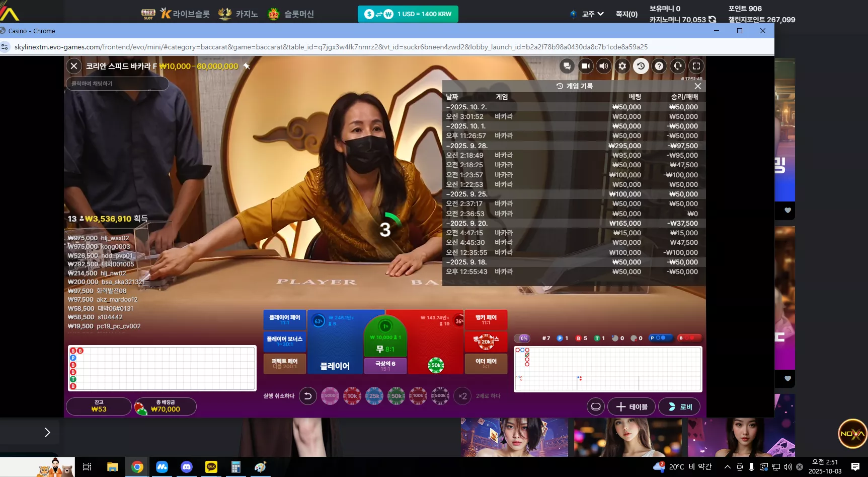Viewport: 868px width, 477px height.
Task: Add another table with + 테이블
Action: pos(632,406)
